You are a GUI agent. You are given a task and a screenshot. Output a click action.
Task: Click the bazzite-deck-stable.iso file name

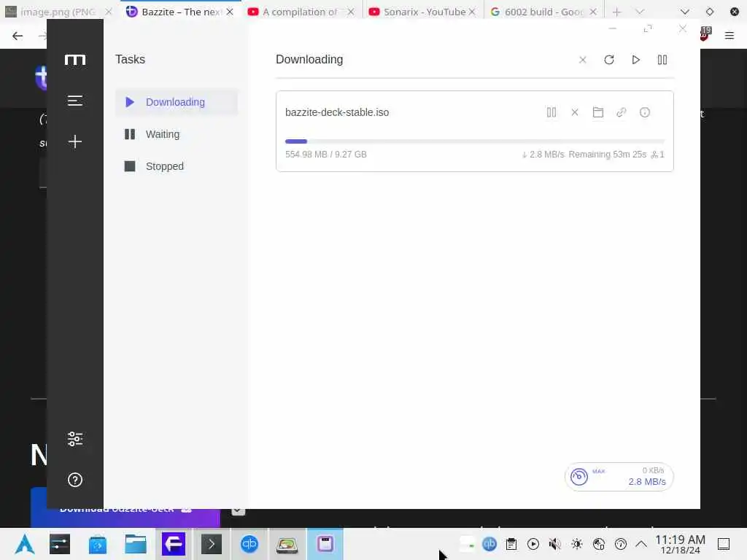click(337, 112)
